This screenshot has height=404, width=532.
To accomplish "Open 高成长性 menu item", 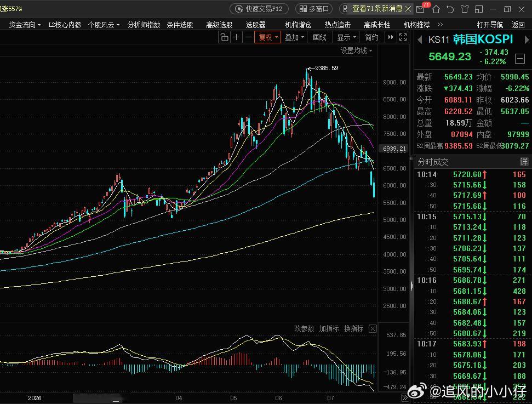I will point(377,25).
